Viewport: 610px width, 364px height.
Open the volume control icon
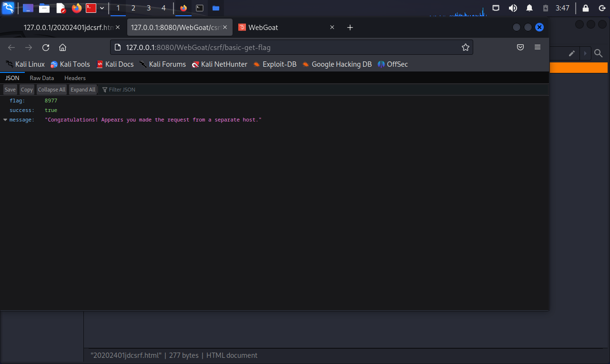pyautogui.click(x=513, y=8)
